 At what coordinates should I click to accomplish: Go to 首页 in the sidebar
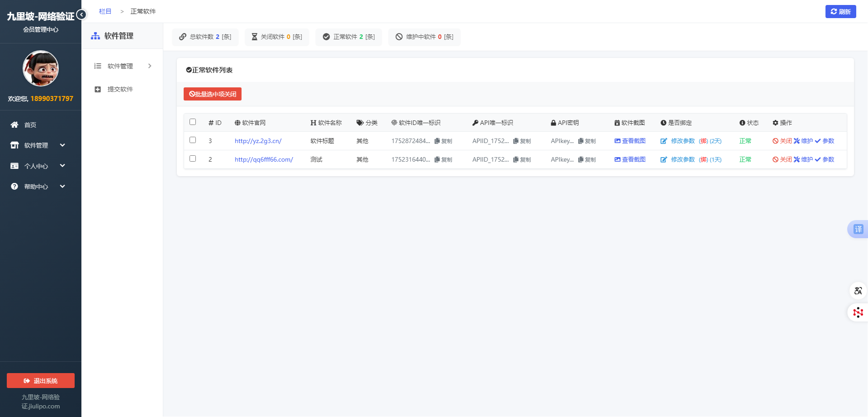click(x=30, y=125)
